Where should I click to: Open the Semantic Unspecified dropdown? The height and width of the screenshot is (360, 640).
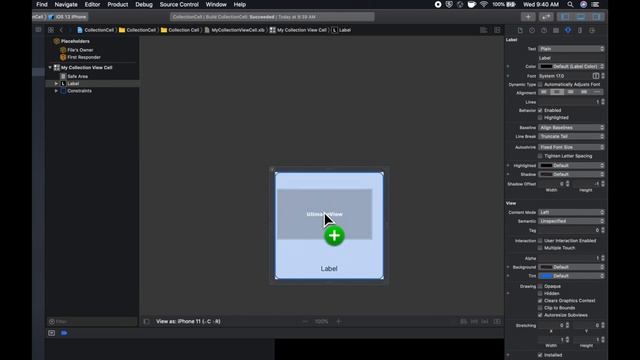[571, 221]
